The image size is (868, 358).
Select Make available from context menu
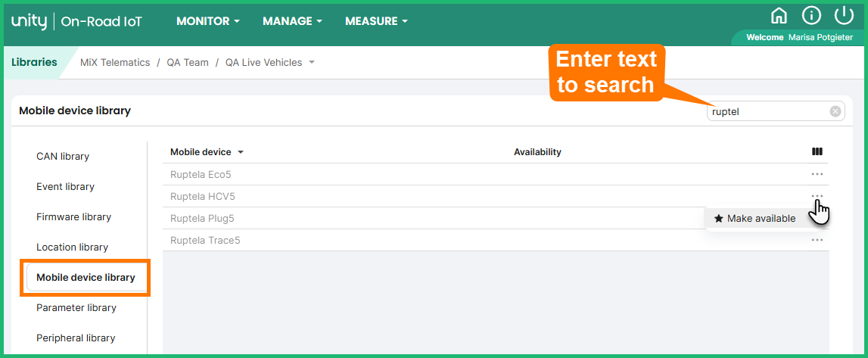(x=754, y=219)
